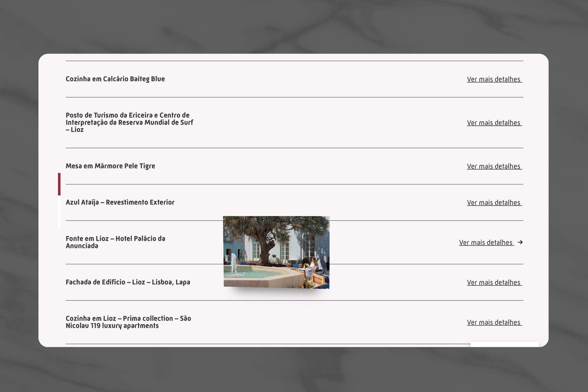588x392 pixels.
Task: Click the arrow icon beside Fonte em Lioz details link
Action: [520, 242]
